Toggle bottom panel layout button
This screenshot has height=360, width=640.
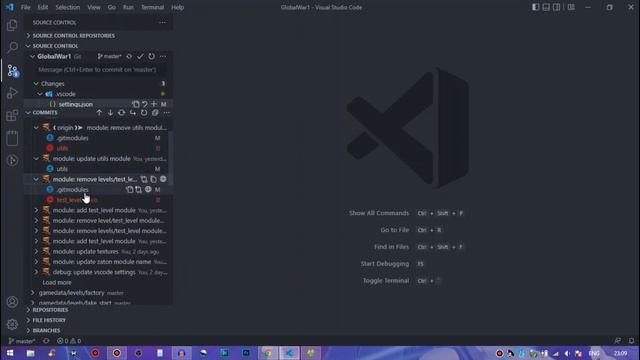(546, 7)
